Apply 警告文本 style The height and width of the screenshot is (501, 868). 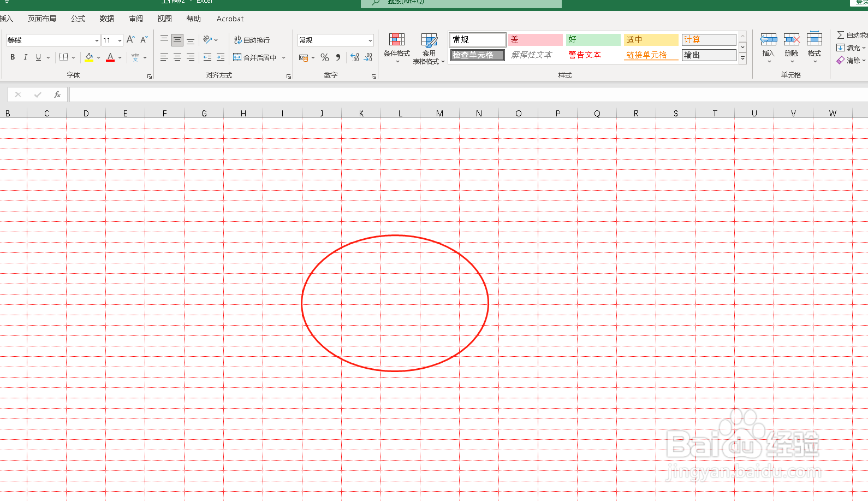[x=593, y=55]
